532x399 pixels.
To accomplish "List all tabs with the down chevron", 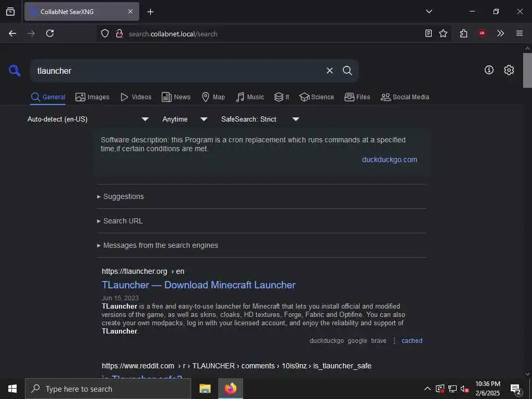I will point(429,11).
